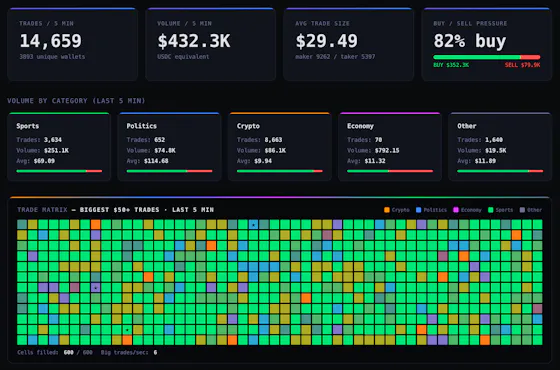The width and height of the screenshot is (560, 370).
Task: Click the orange Crypto legend swatch
Action: point(386,210)
